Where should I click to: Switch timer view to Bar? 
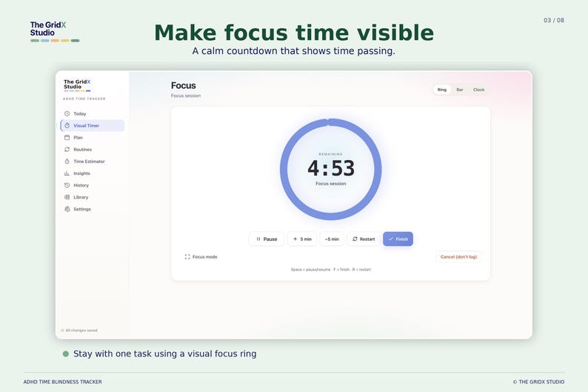click(x=460, y=90)
